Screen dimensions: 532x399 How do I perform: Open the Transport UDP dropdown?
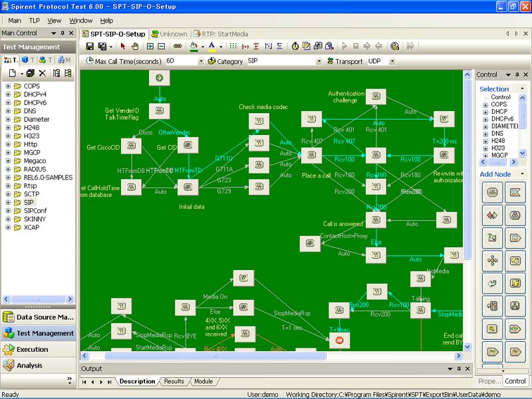[392, 61]
